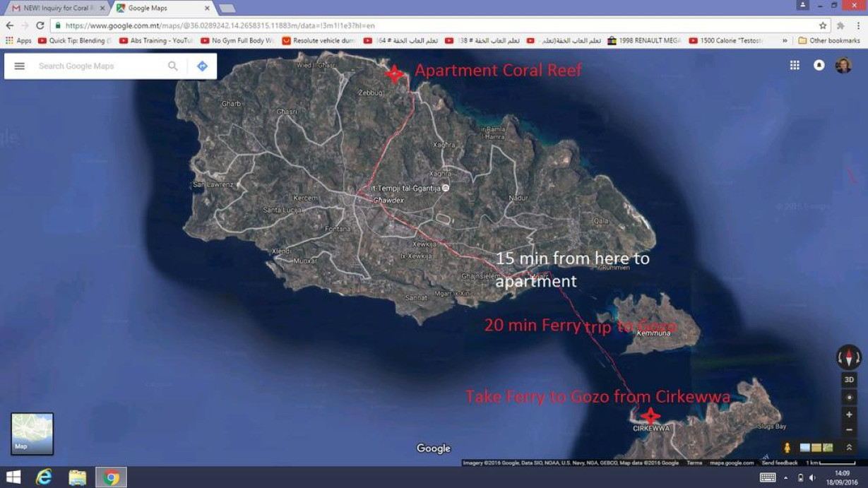868x488 pixels.
Task: Open directions with the blue arrow icon
Action: 203,66
